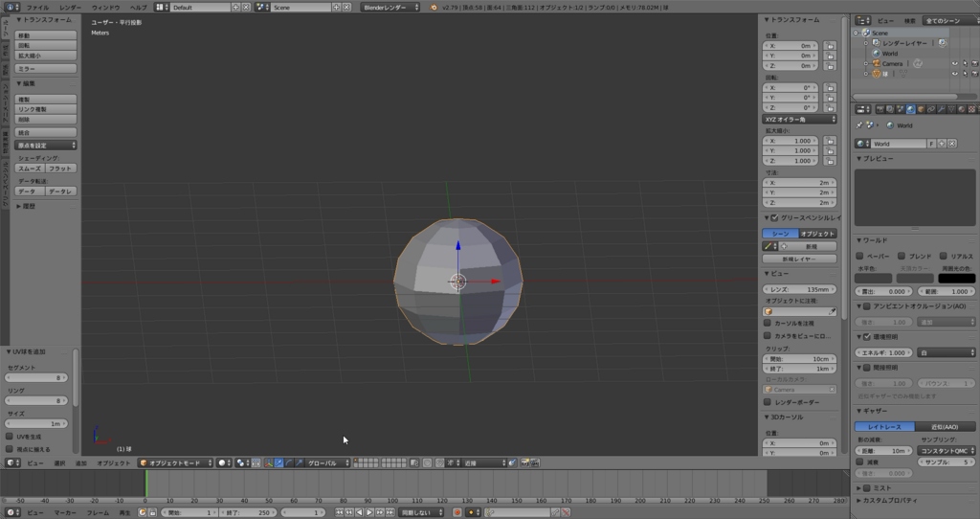This screenshot has height=519, width=980.
Task: Open the ヘルプ menu
Action: pyautogui.click(x=138, y=8)
